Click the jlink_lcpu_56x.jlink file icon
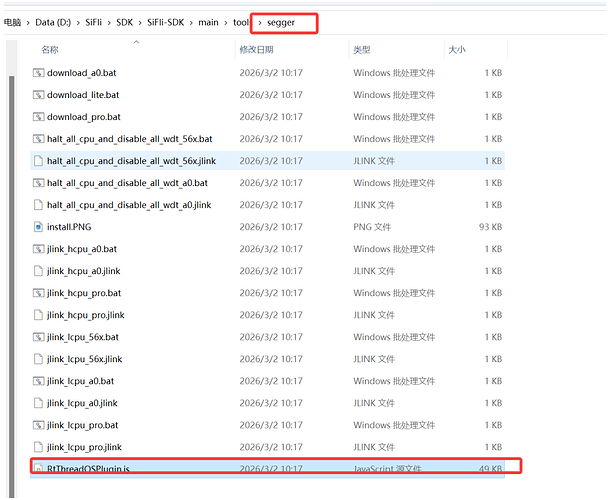Image resolution: width=614 pixels, height=500 pixels. [x=38, y=359]
